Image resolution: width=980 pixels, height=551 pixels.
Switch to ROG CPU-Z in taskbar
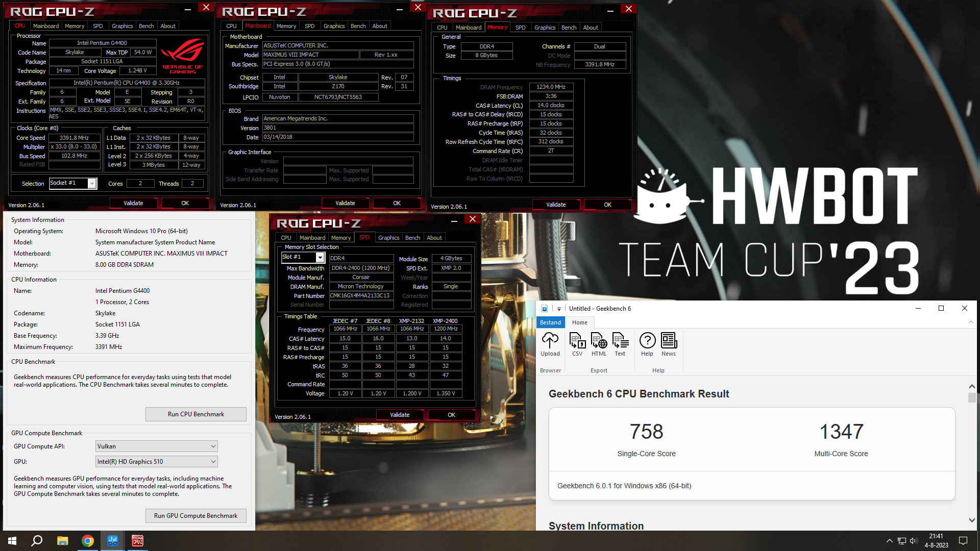click(137, 541)
